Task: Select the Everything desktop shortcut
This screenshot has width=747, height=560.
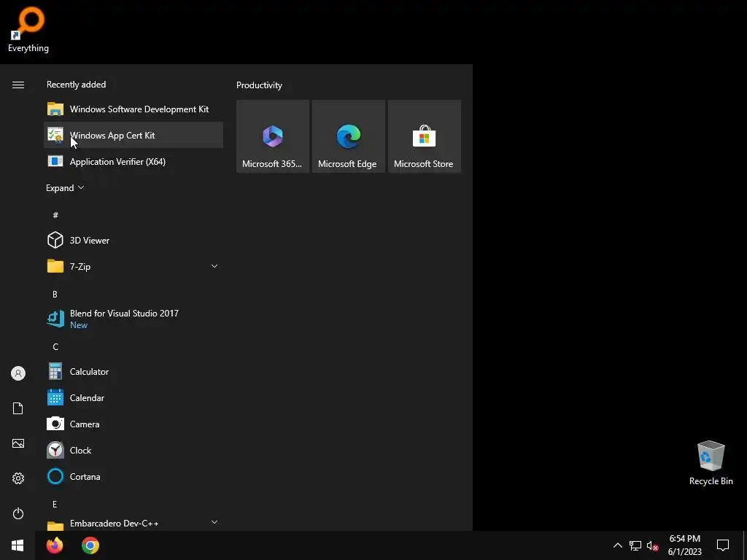Action: 28,29
